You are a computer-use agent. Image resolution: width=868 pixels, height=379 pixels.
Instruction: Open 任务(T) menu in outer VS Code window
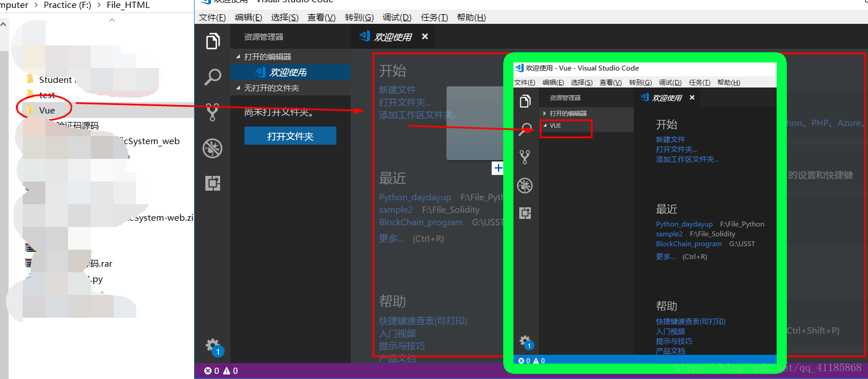coord(435,18)
